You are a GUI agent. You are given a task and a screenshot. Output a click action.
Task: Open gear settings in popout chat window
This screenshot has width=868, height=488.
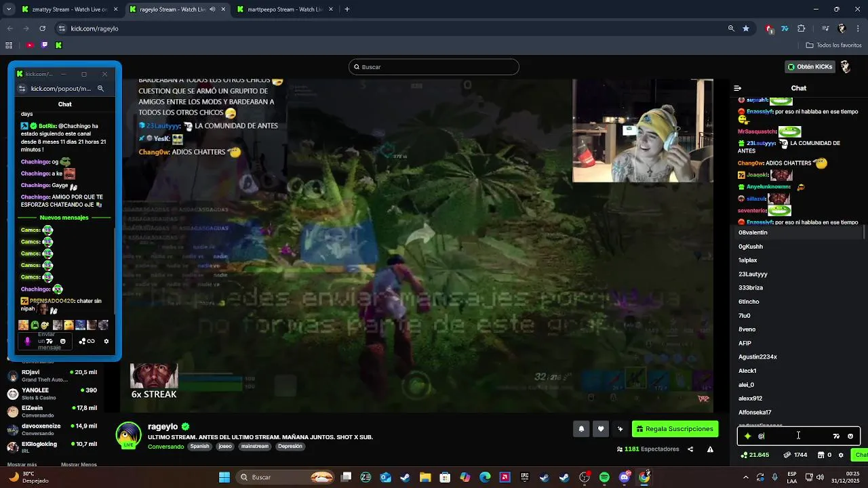pyautogui.click(x=106, y=341)
